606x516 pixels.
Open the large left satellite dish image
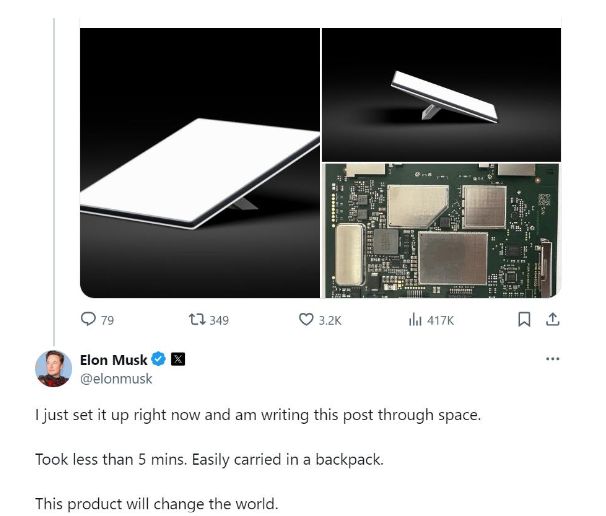200,163
